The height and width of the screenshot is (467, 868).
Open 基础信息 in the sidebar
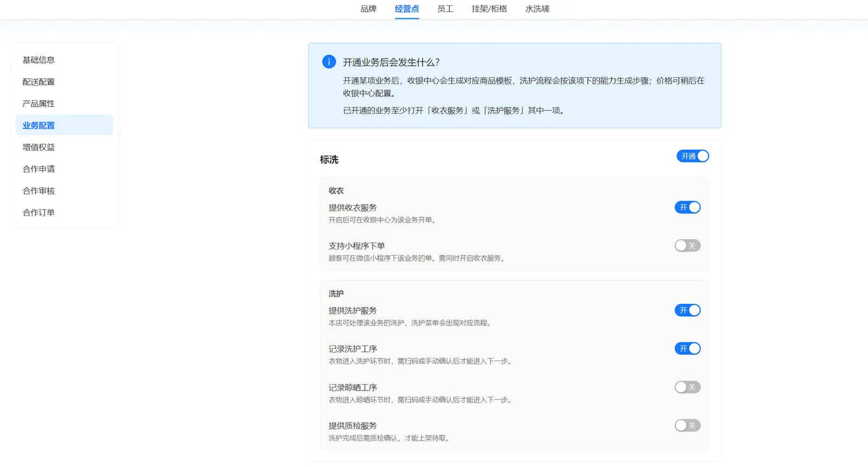(65, 60)
